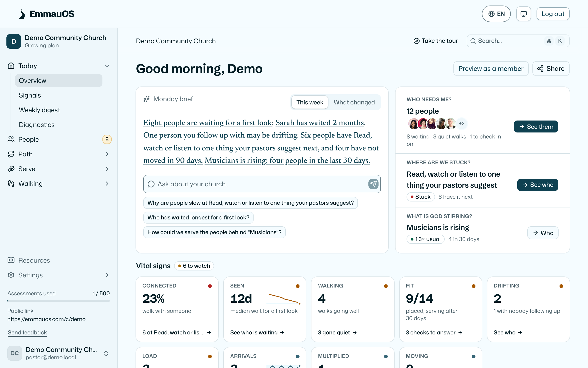
Task: Select the This week tab
Action: [x=310, y=102]
